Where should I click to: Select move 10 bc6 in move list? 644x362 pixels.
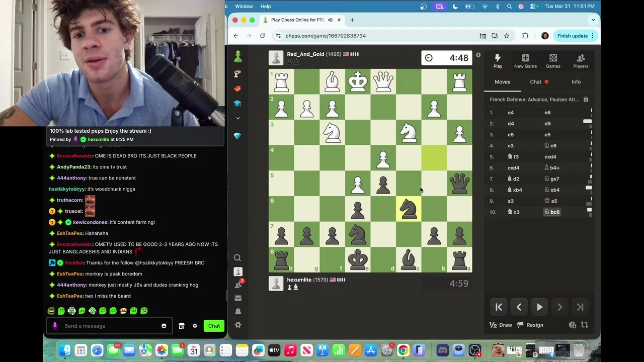point(552,212)
